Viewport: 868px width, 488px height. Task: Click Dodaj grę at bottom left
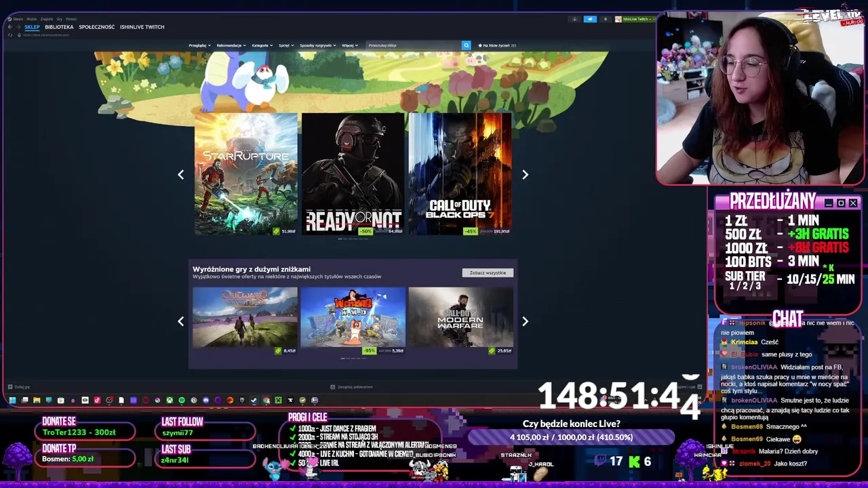click(18, 387)
